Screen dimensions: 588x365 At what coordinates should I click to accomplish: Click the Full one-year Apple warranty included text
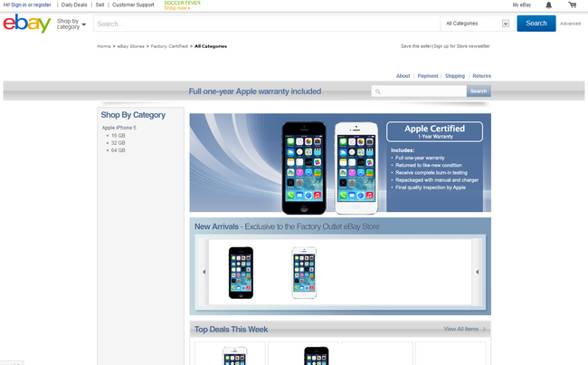(255, 91)
